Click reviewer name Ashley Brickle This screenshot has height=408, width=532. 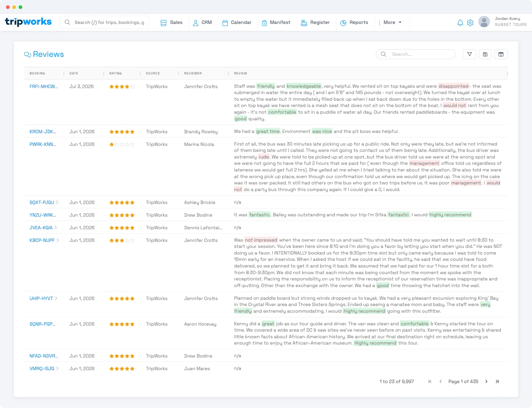point(200,202)
